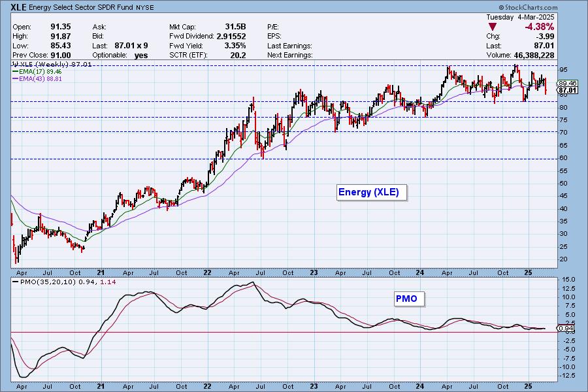Click the '25' year label under the PMO panel
The width and height of the screenshot is (588, 392).
[x=528, y=386]
